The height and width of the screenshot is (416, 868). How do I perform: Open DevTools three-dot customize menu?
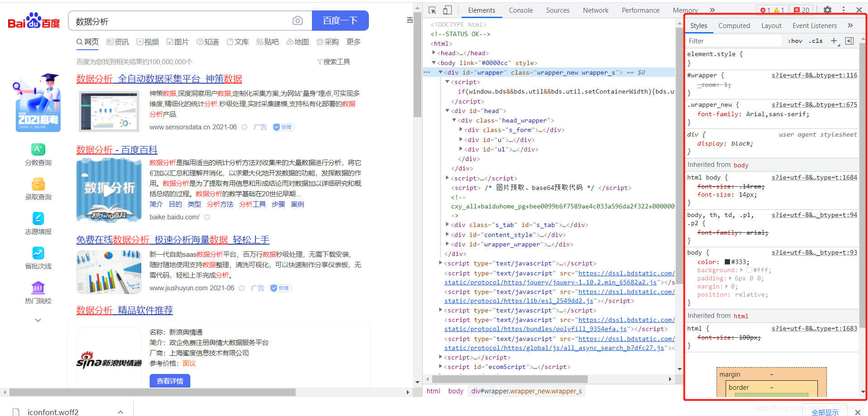point(844,9)
